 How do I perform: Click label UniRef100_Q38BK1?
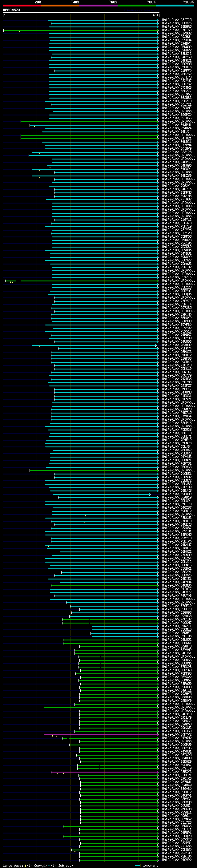176,568
